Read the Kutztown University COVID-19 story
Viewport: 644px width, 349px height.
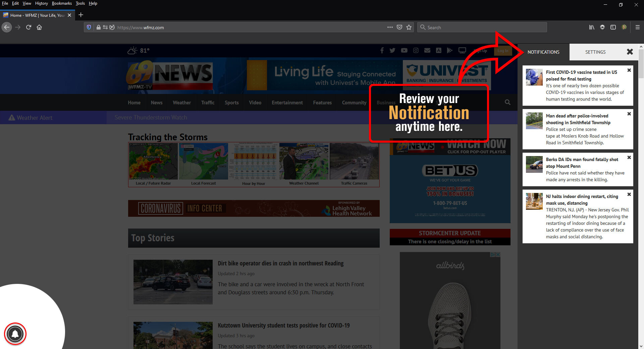click(x=283, y=326)
